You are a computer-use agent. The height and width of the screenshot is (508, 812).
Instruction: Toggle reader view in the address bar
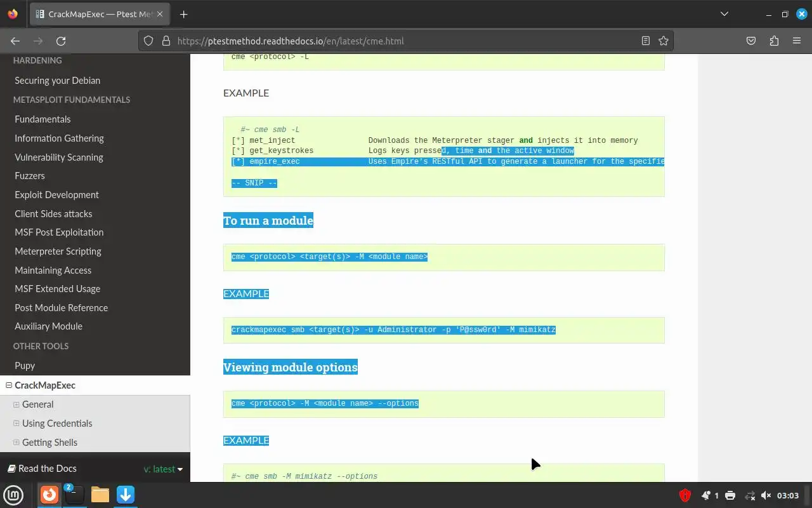coord(646,41)
